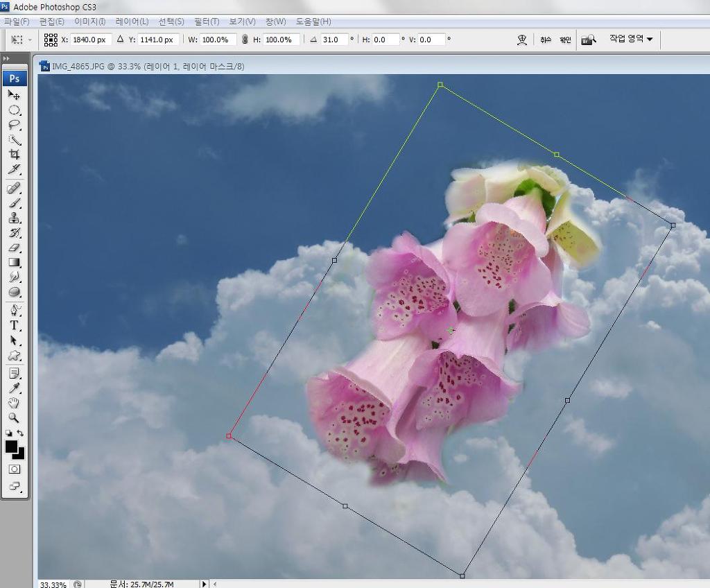Select the Lasso tool
Image resolution: width=710 pixels, height=588 pixels.
14,125
